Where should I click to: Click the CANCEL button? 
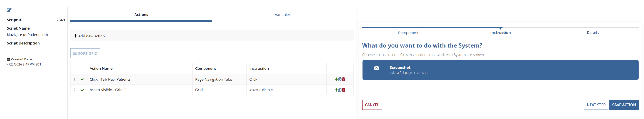pyautogui.click(x=372, y=105)
